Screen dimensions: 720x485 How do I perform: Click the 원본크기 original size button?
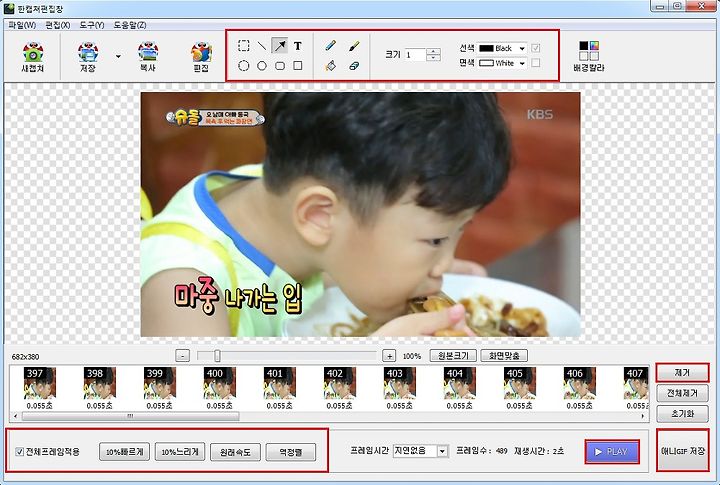point(453,355)
